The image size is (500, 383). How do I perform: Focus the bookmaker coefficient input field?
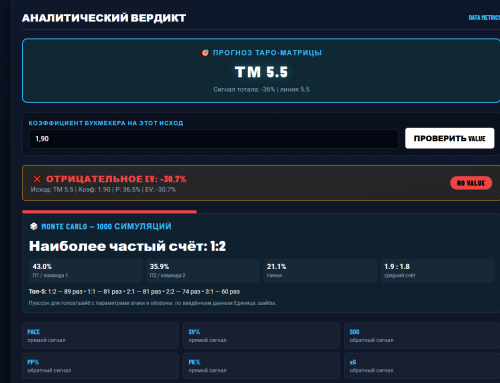coord(214,139)
